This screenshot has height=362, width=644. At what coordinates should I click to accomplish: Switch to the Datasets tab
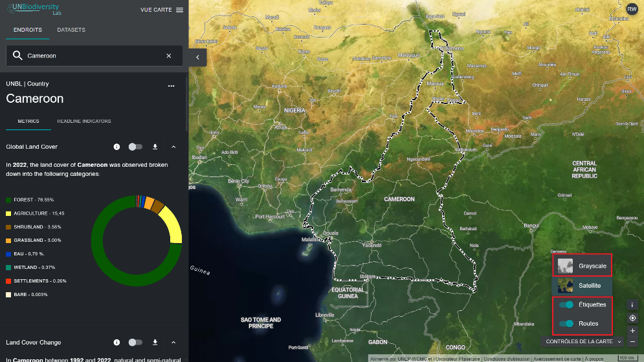click(x=71, y=30)
